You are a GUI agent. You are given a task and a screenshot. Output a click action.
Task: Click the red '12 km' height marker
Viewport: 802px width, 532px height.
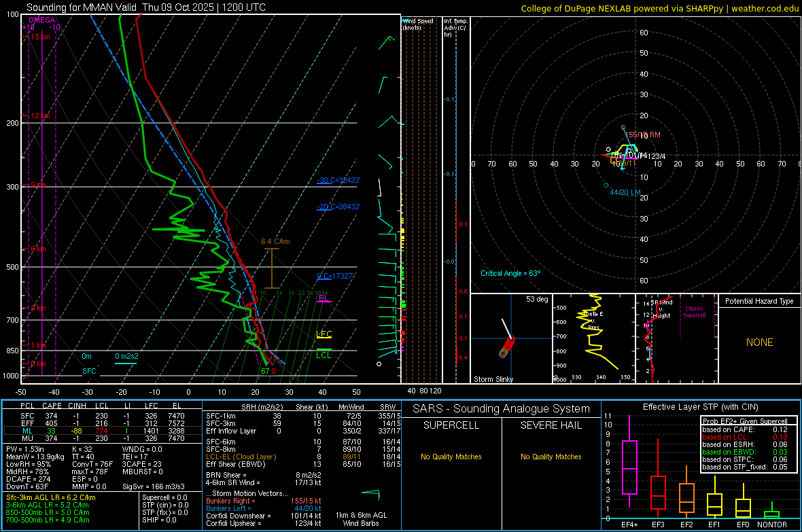pos(40,116)
